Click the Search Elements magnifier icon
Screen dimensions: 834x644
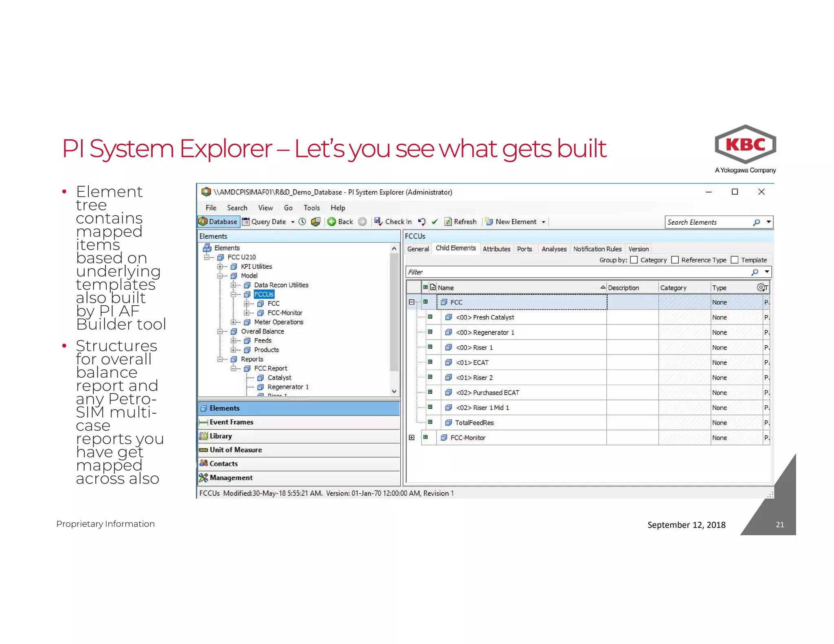tap(756, 222)
